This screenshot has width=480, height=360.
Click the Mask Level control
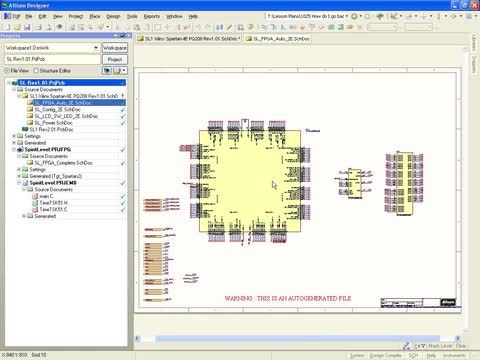(440, 346)
